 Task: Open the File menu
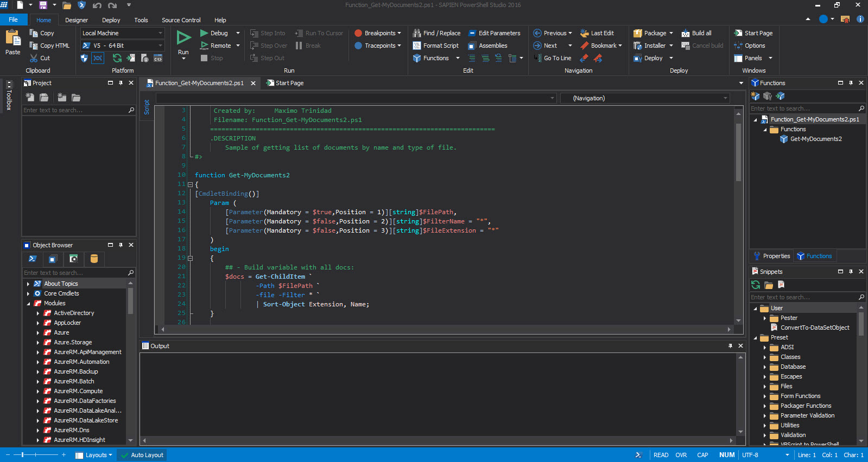(14, 20)
